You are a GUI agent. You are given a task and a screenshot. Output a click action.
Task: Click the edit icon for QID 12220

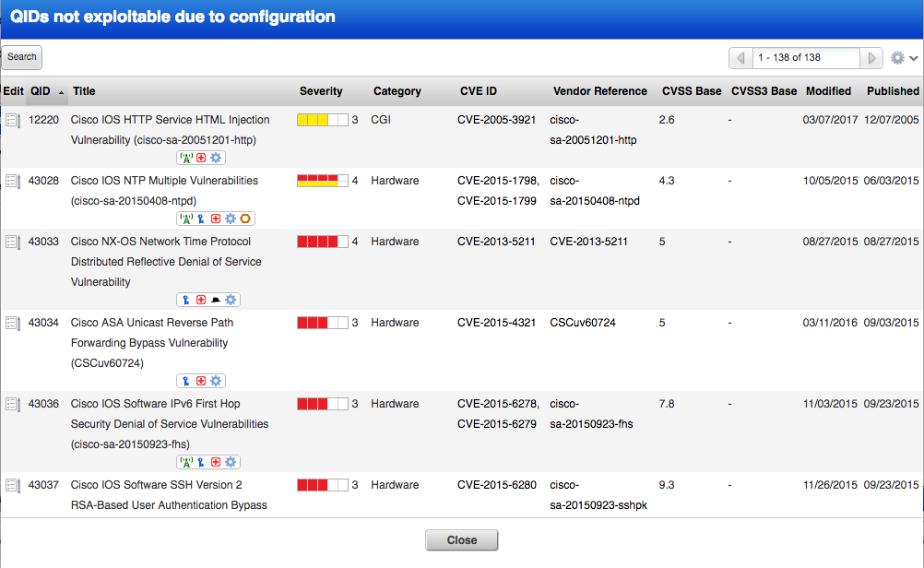tap(13, 121)
